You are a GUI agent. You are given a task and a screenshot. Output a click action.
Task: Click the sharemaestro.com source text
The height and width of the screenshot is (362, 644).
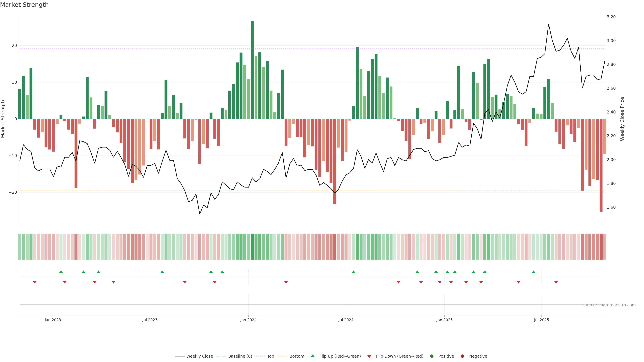pyautogui.click(x=609, y=305)
